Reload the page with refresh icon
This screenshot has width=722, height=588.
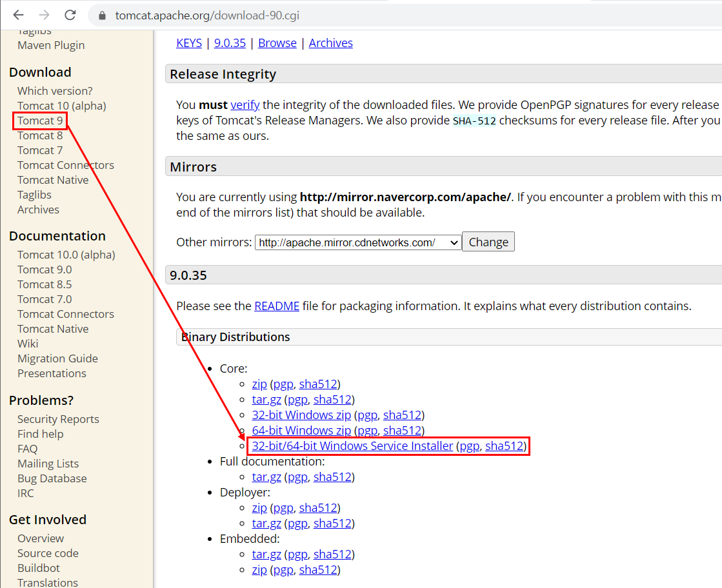tap(70, 15)
